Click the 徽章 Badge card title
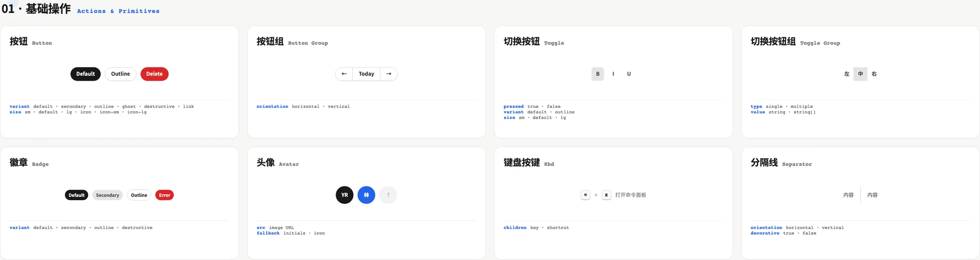Image resolution: width=980 pixels, height=260 pixels. [x=29, y=162]
